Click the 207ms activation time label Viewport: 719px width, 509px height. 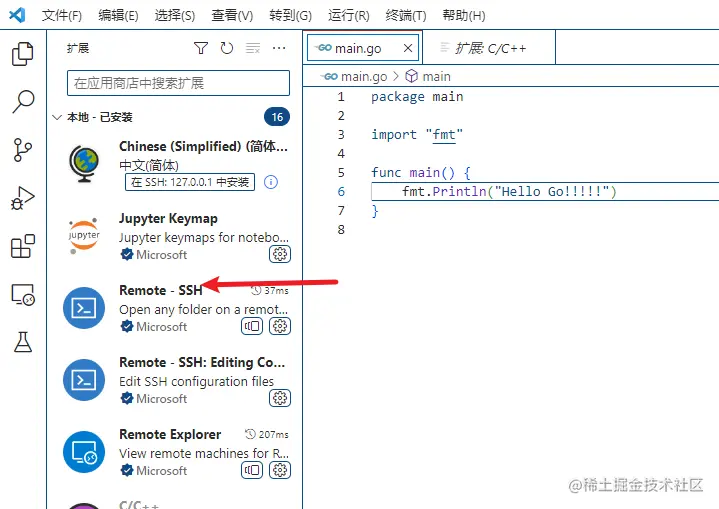[x=273, y=434]
